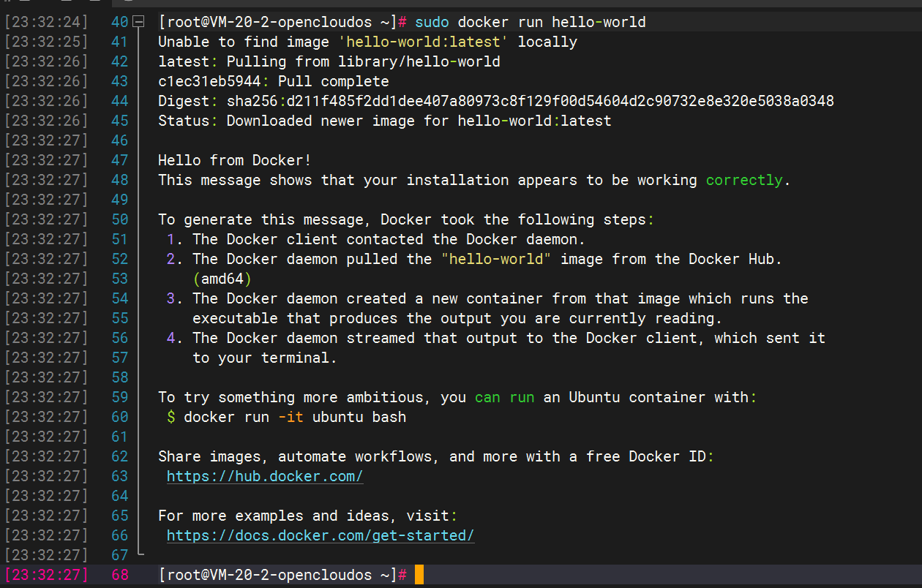This screenshot has height=588, width=922.
Task: Click 'Hello from Docker!' line
Action: click(235, 160)
